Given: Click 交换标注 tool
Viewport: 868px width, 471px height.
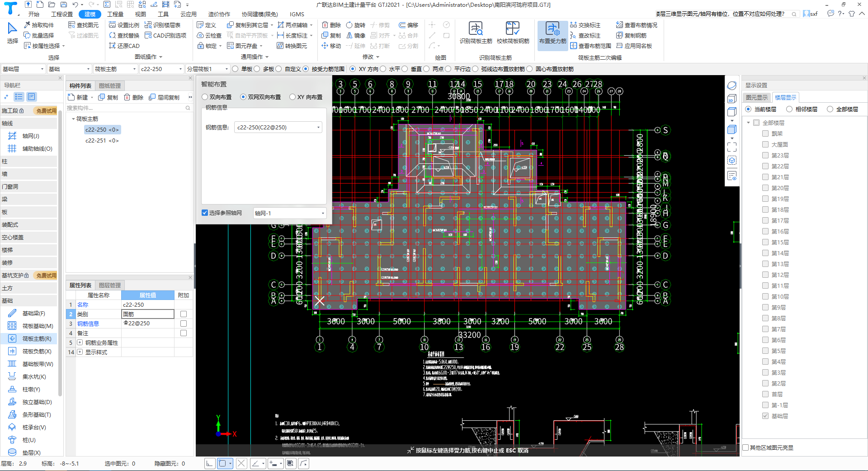Looking at the screenshot, I should [585, 25].
